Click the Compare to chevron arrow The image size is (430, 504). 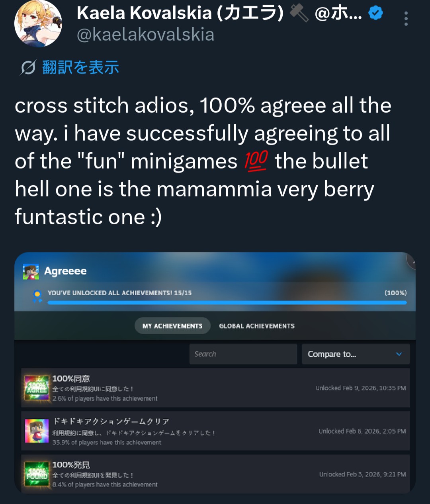[x=399, y=354]
